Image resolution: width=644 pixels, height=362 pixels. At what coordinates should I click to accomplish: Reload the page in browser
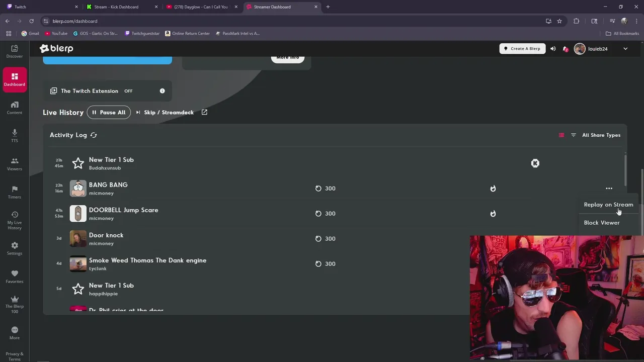pyautogui.click(x=31, y=21)
